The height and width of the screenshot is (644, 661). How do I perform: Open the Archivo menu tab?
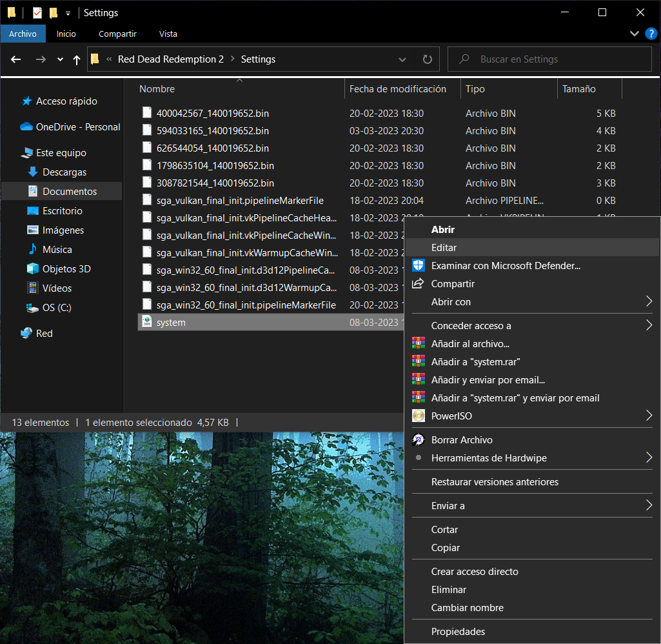(x=23, y=34)
